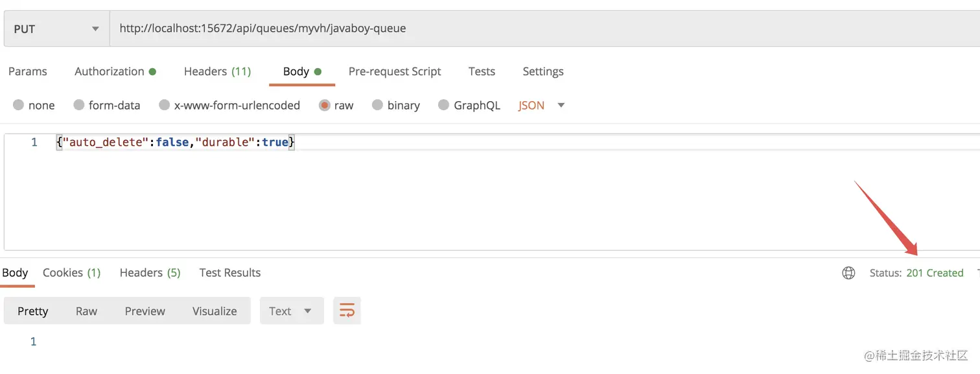Click the Raw response view button
Image resolution: width=980 pixels, height=374 pixels.
point(86,311)
